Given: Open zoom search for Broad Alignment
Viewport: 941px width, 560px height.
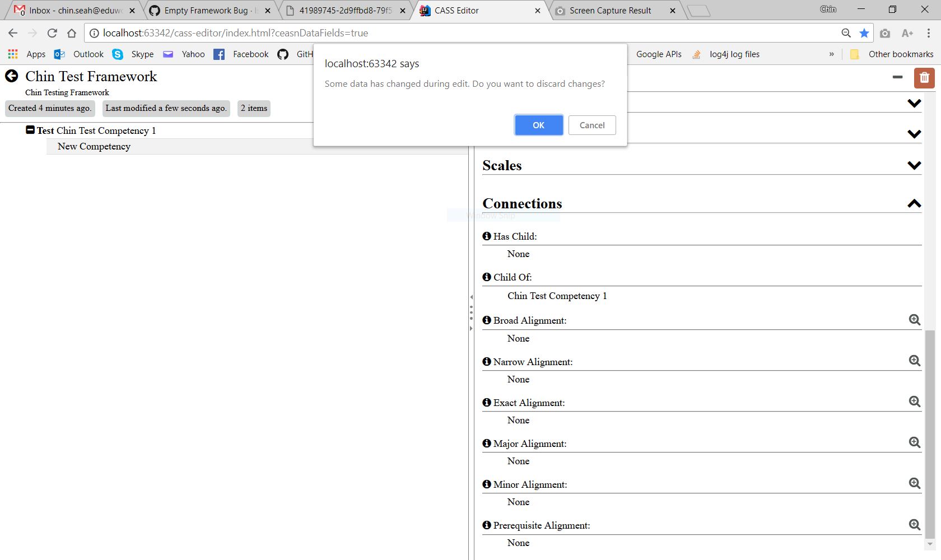Looking at the screenshot, I should click(914, 320).
